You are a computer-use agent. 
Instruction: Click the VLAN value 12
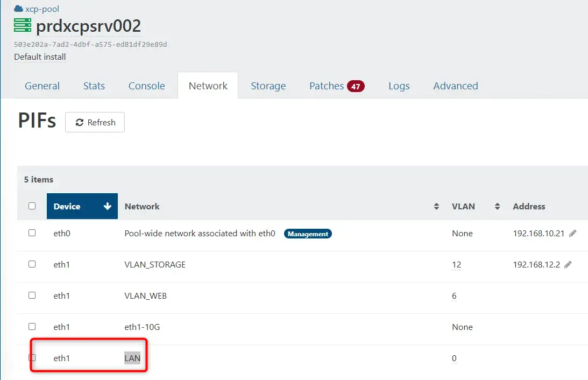click(x=456, y=264)
